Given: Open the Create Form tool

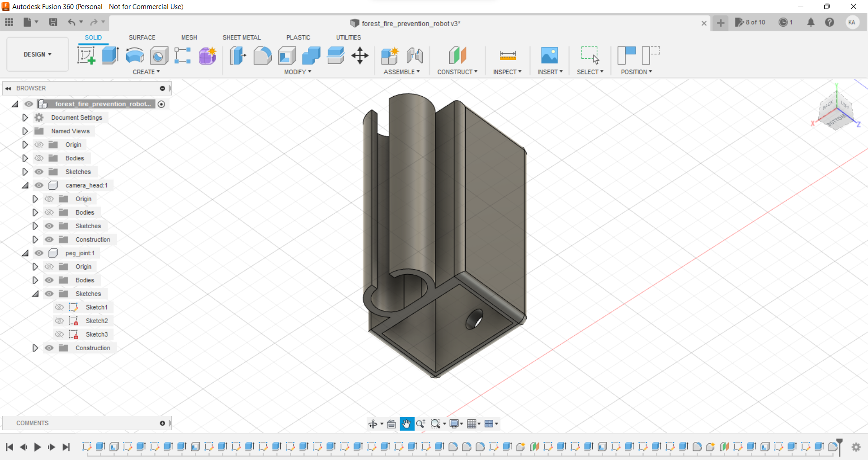Looking at the screenshot, I should 208,56.
